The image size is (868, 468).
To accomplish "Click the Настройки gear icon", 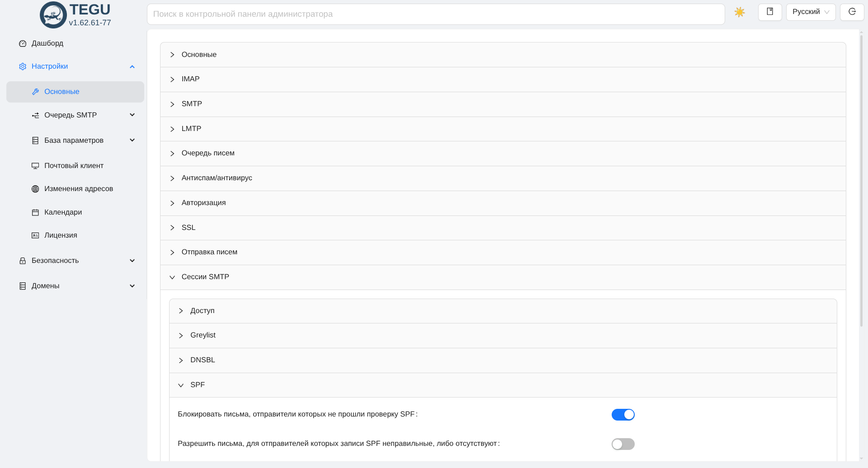I will tap(23, 66).
